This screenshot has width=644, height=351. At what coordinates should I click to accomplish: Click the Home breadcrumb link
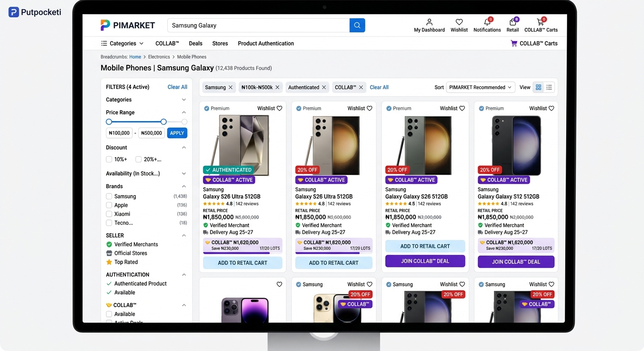coord(135,57)
